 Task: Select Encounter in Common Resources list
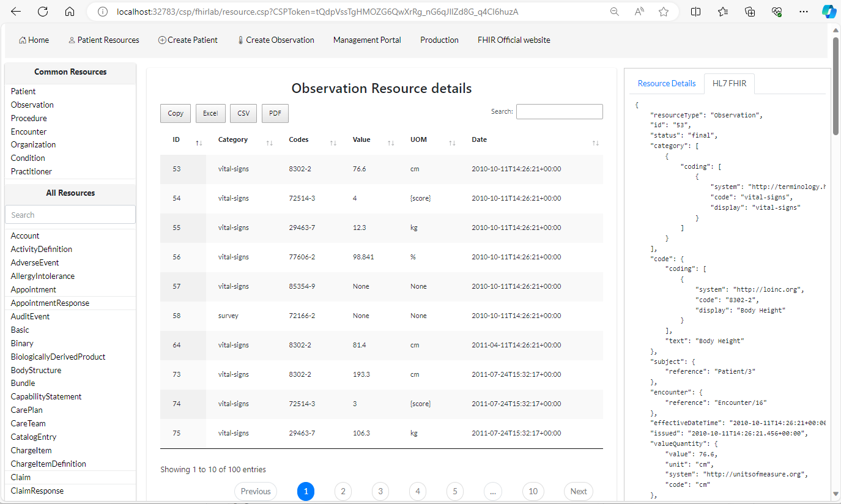click(29, 132)
